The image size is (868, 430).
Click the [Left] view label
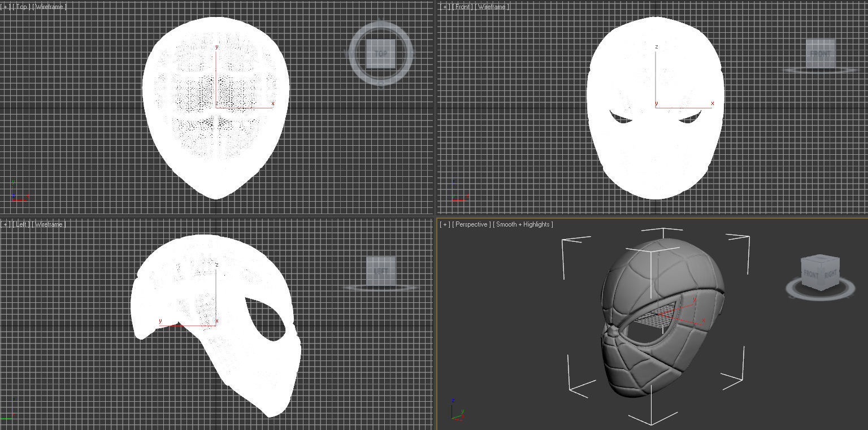(x=21, y=224)
